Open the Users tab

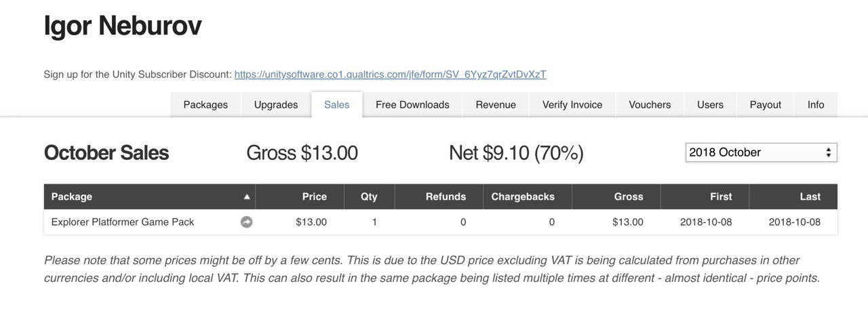pos(710,104)
